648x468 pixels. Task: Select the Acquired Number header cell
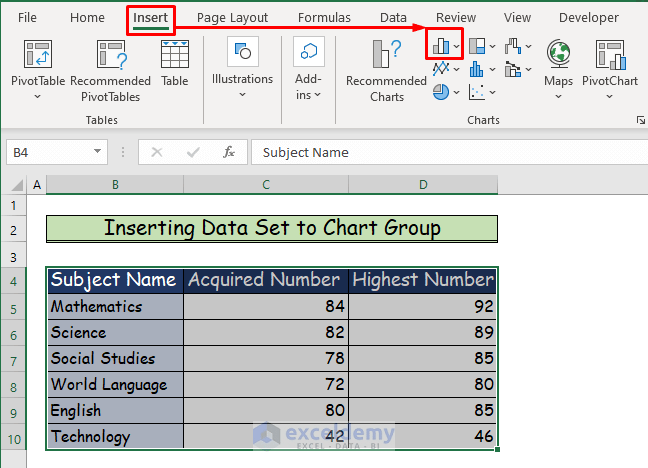[266, 280]
